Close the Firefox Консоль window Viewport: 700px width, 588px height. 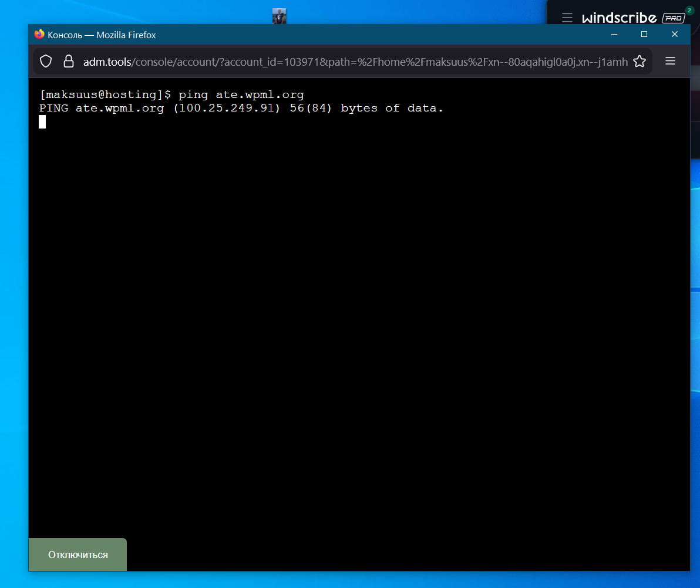click(x=675, y=35)
